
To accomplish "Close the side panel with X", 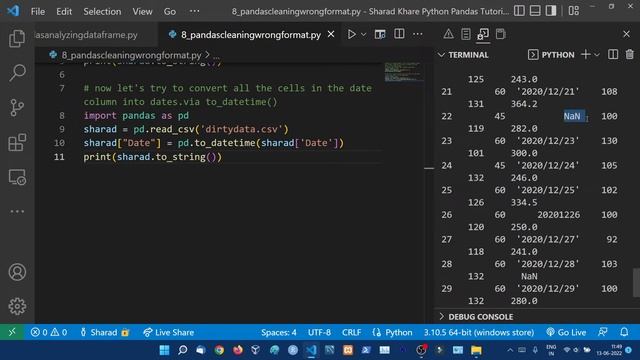I will tap(627, 34).
